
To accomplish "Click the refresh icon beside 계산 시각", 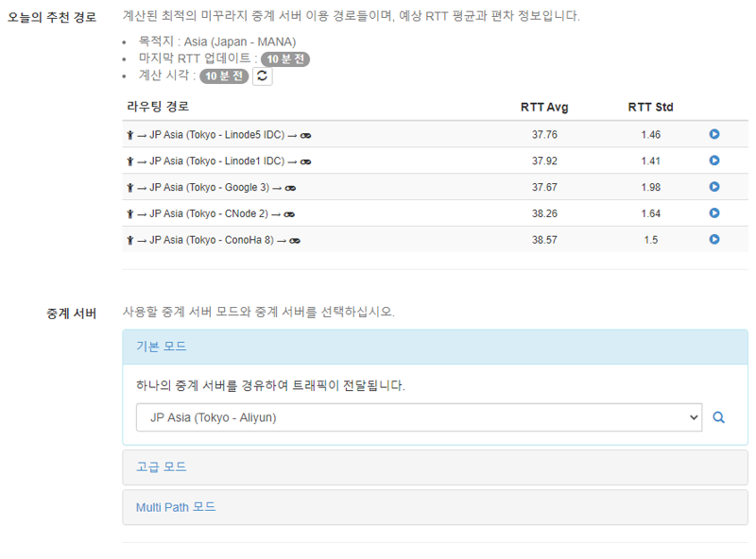I will click(x=263, y=76).
